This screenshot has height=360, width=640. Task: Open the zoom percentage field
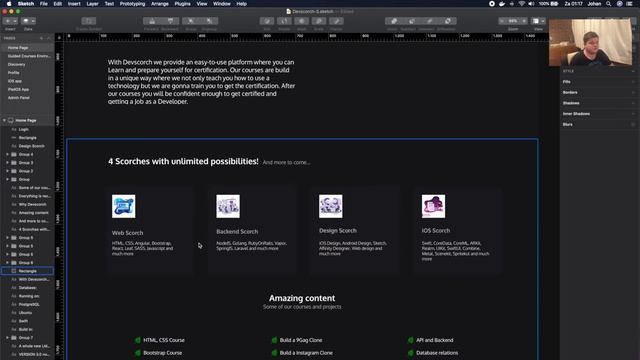[x=513, y=21]
